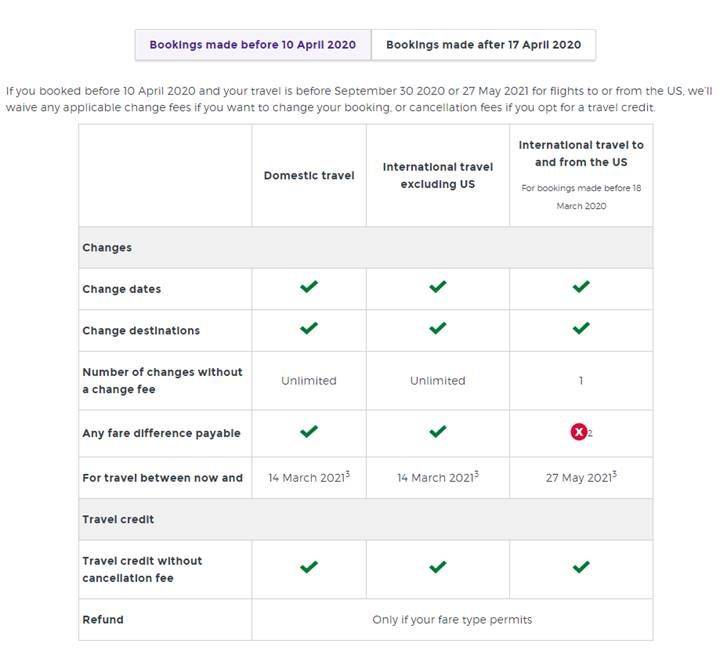Screen dimensions: 720x665
Task: Click fare difference checkmark under International excluding US
Action: (437, 432)
